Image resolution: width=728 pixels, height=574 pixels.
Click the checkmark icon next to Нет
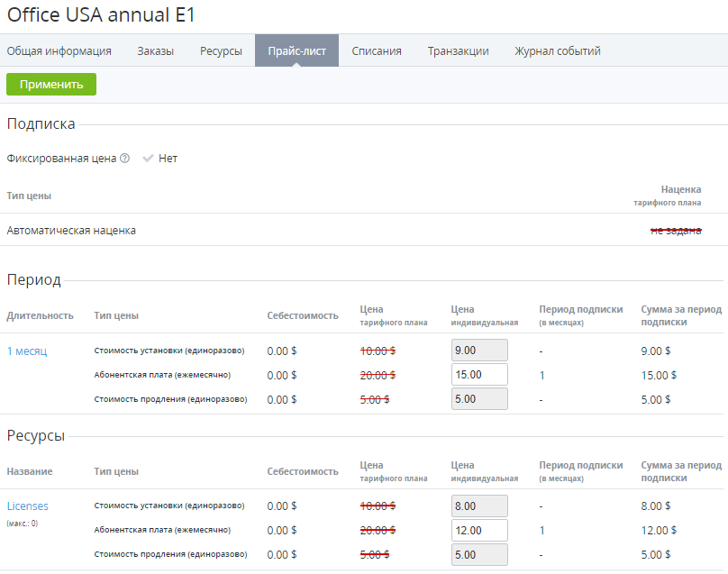pos(148,159)
